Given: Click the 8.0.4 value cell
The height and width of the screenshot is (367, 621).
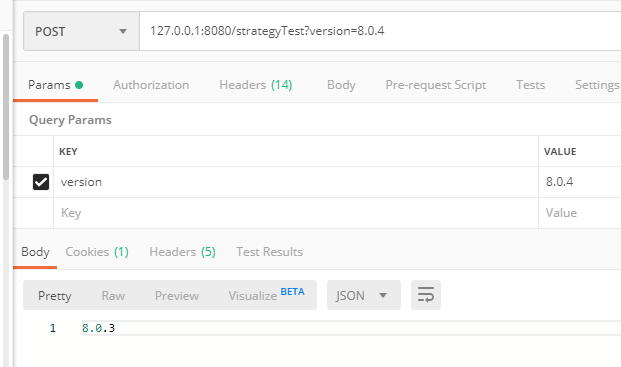Looking at the screenshot, I should pyautogui.click(x=580, y=182).
